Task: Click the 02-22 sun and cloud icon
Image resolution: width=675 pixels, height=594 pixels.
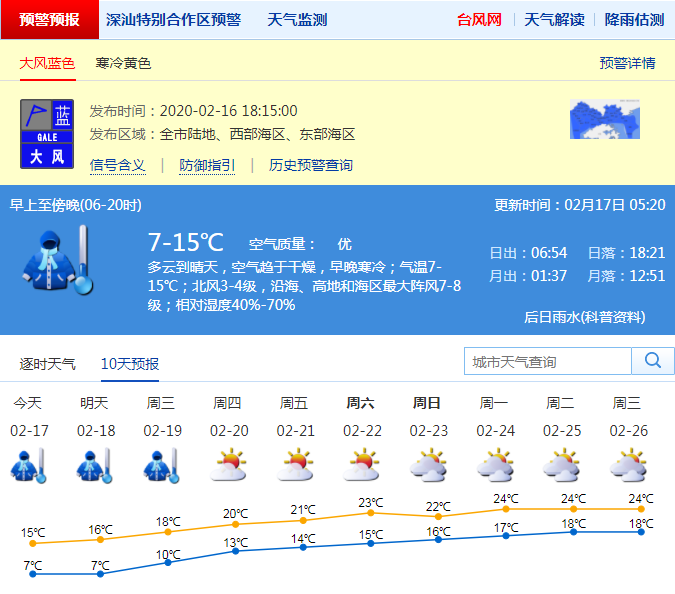Action: click(x=361, y=466)
